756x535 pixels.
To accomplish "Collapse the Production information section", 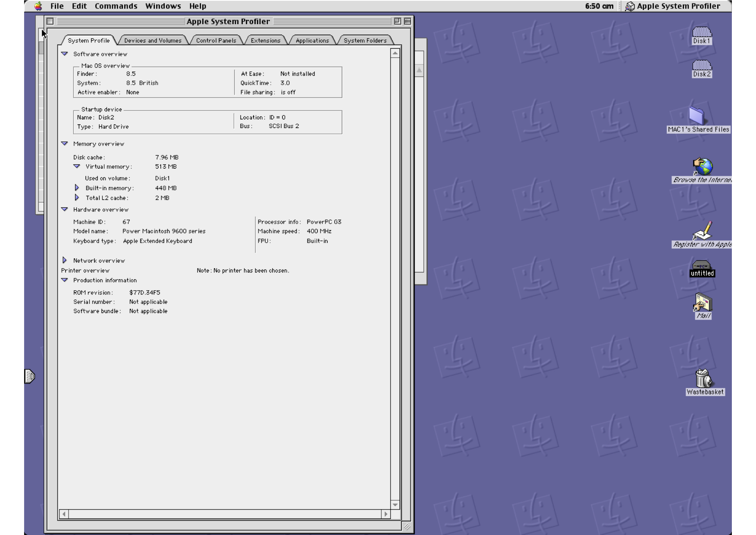I will click(64, 280).
